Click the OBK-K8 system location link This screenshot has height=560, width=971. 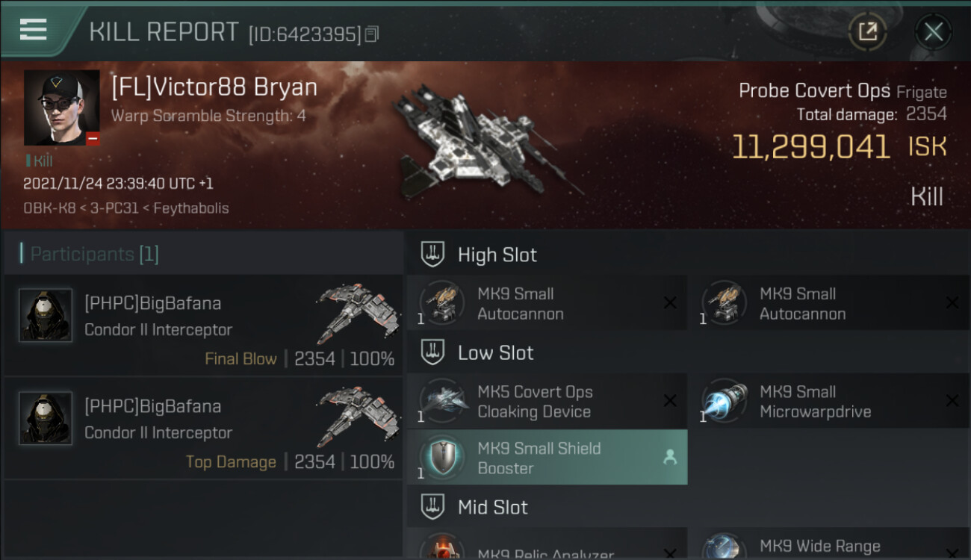click(49, 208)
